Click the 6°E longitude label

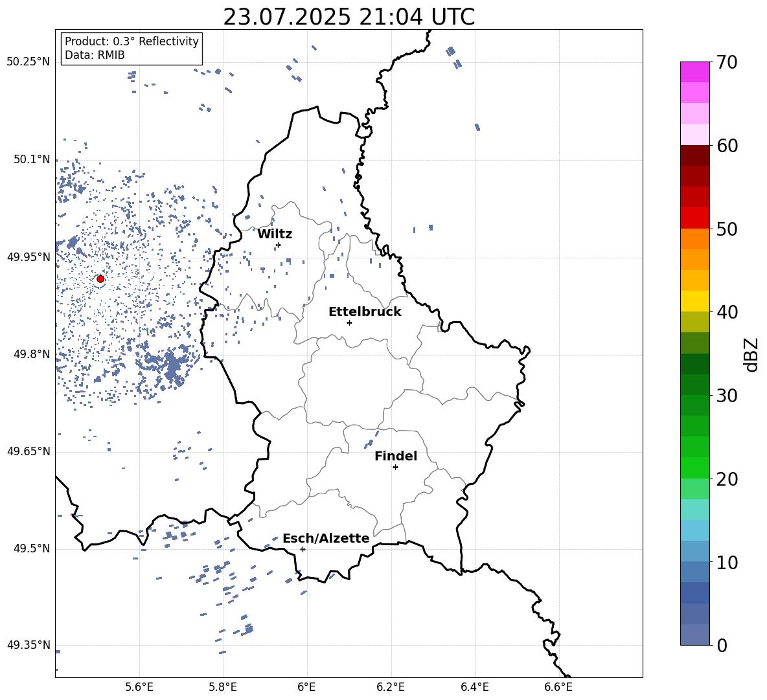(306, 687)
